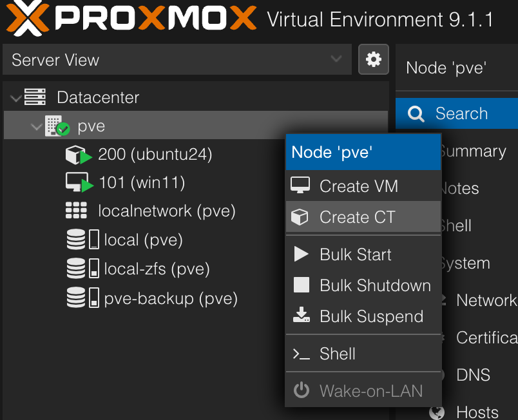Choose Wake-on-LAN menu entry
Viewport: 518px width, 420px height.
363,390
